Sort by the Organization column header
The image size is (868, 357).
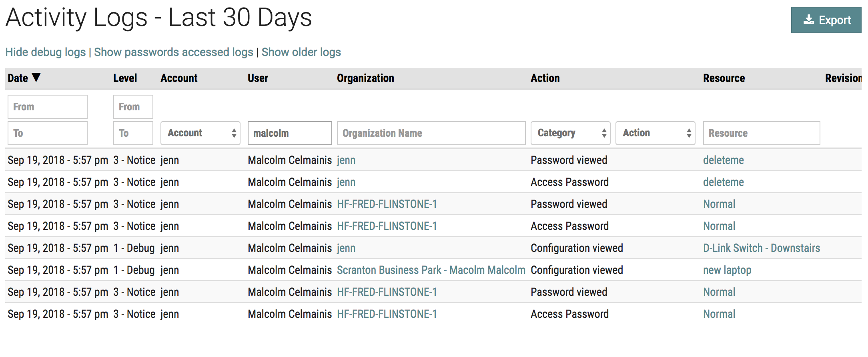365,78
